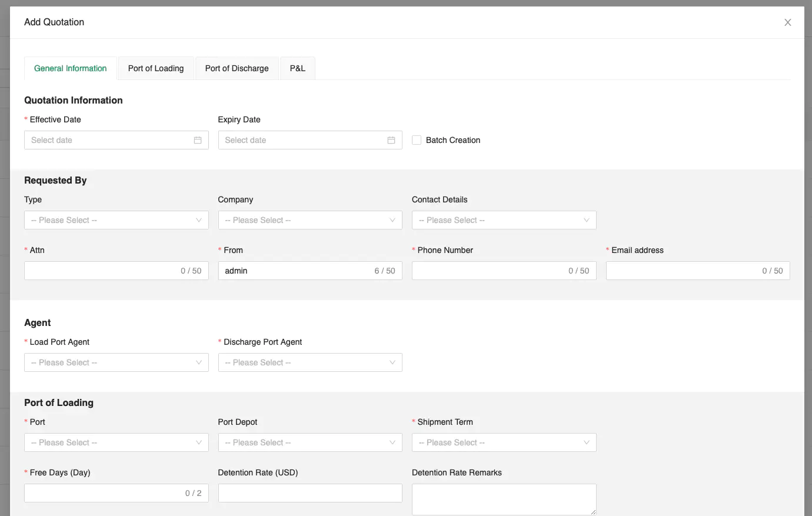This screenshot has width=812, height=516.
Task: Expand the Company dropdown
Action: coord(310,220)
